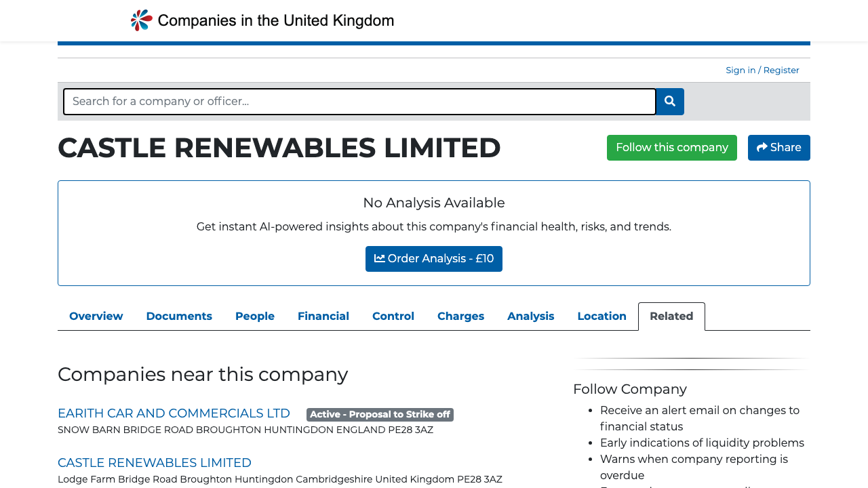Switch to the Location tab
The image size is (868, 488).
click(x=601, y=316)
